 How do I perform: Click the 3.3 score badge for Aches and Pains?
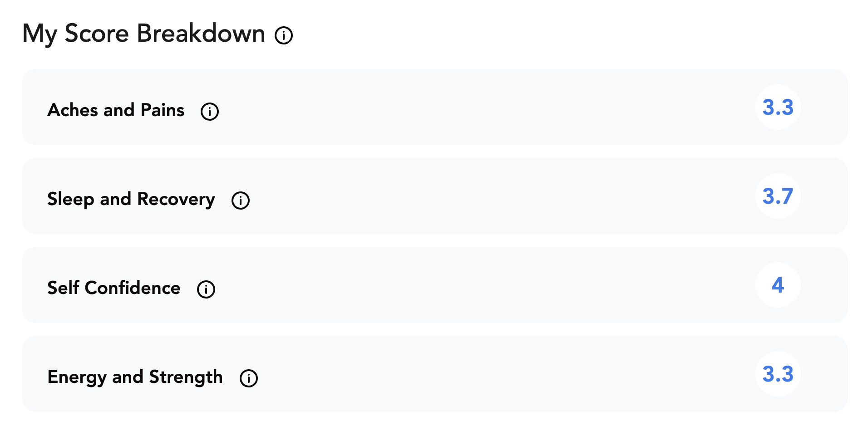pyautogui.click(x=778, y=107)
